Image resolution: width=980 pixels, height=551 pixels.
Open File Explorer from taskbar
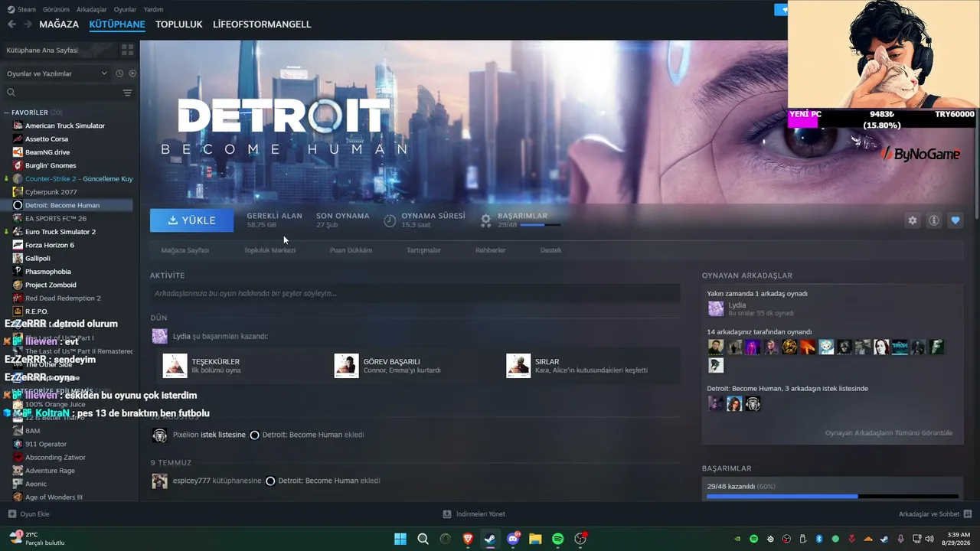[x=535, y=539]
